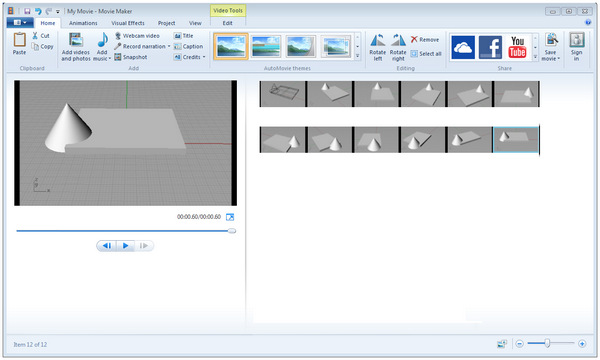Expand the Credits dropdown arrow
Image resolution: width=600 pixels, height=360 pixels.
coord(204,57)
